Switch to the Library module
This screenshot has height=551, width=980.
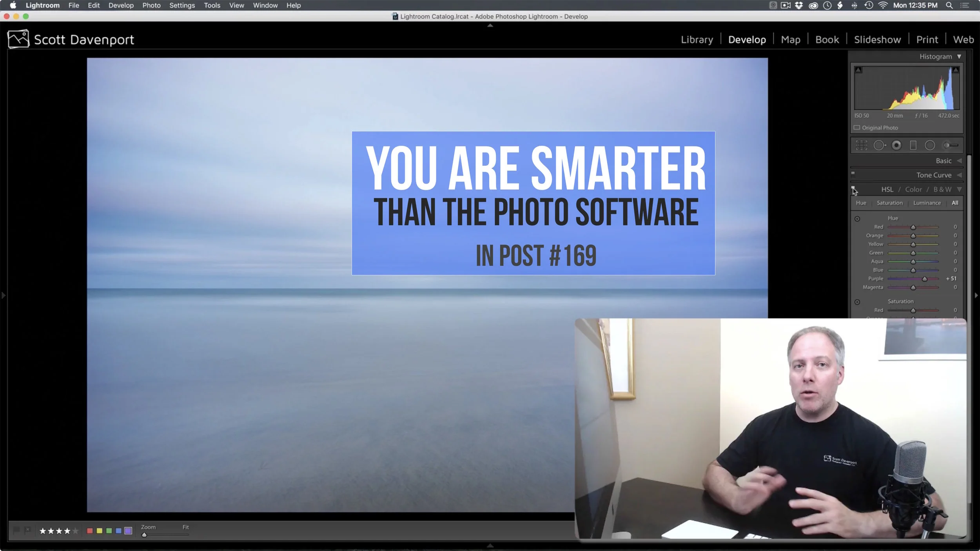click(697, 40)
